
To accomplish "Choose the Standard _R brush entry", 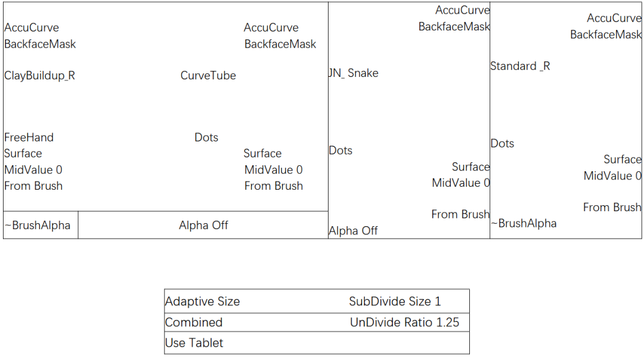I will coord(520,66).
